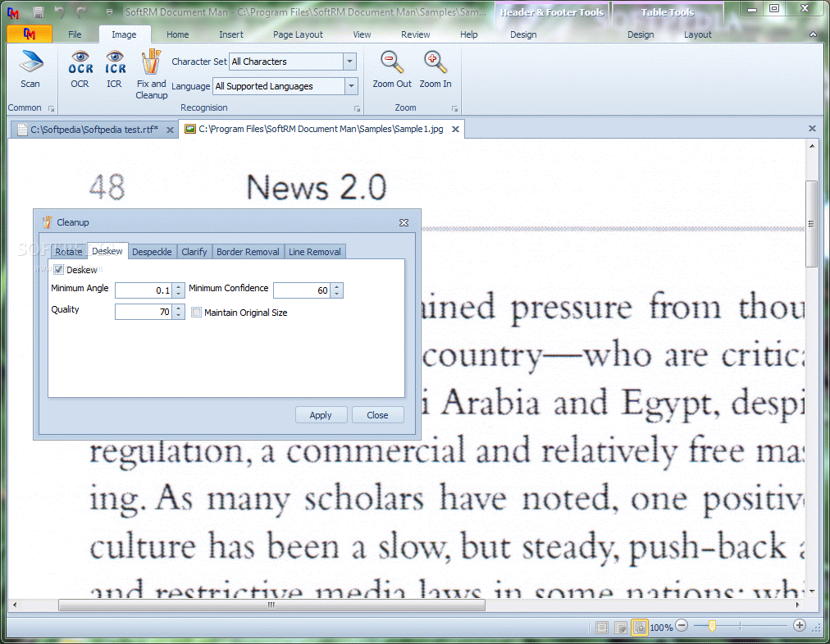The image size is (830, 644).
Task: Expand the Language dropdown
Action: (351, 86)
